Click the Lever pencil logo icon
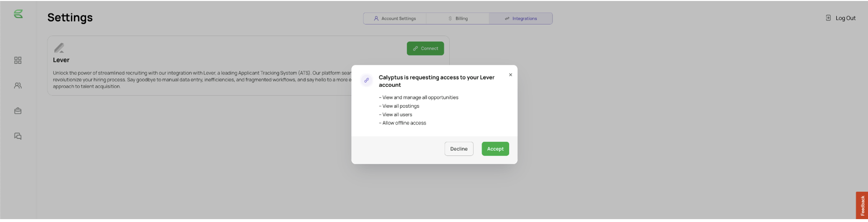868x222 pixels. coord(59,48)
